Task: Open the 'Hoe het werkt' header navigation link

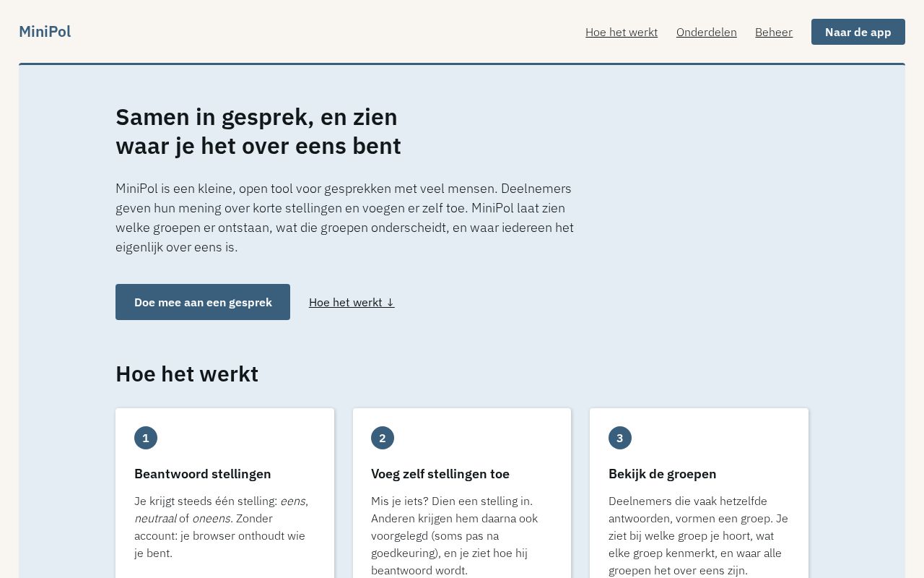Action: pos(622,32)
